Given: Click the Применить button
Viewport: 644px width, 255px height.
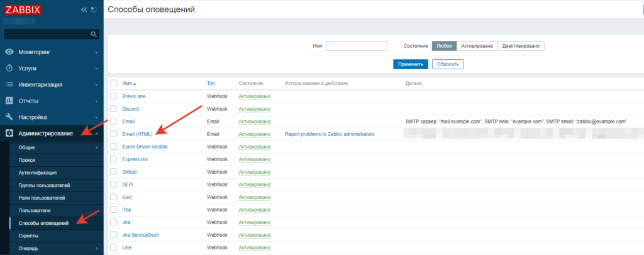Looking at the screenshot, I should pyautogui.click(x=410, y=64).
